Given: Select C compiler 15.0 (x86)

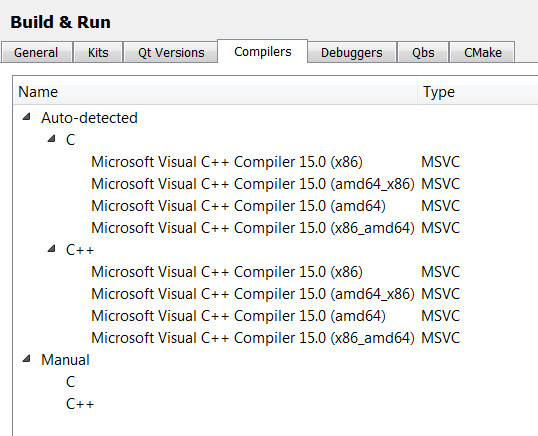Looking at the screenshot, I should tap(227, 162).
